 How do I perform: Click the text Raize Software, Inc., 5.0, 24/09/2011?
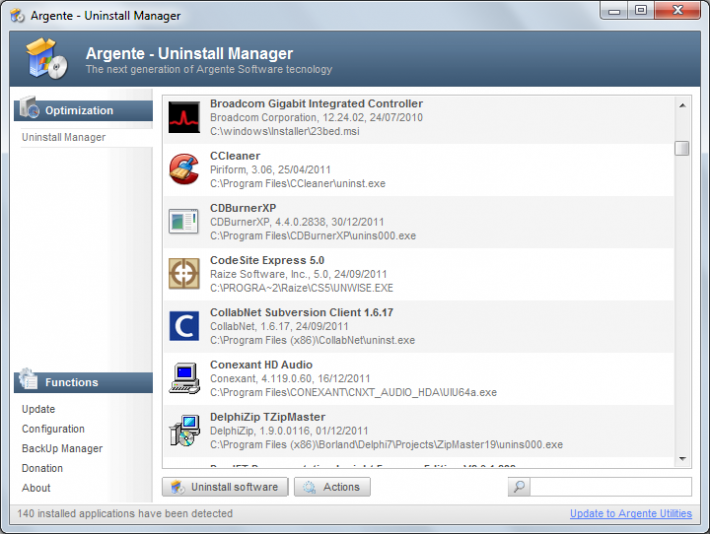[298, 274]
